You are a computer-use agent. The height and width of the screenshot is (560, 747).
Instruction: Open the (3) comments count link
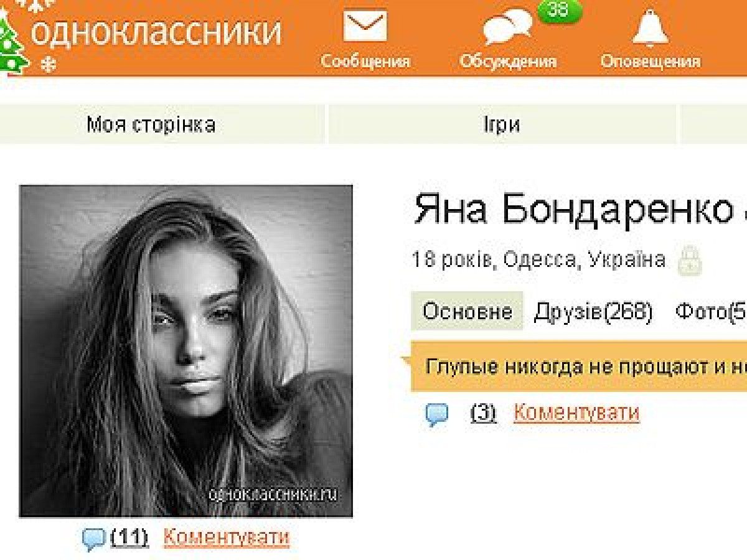pos(484,413)
